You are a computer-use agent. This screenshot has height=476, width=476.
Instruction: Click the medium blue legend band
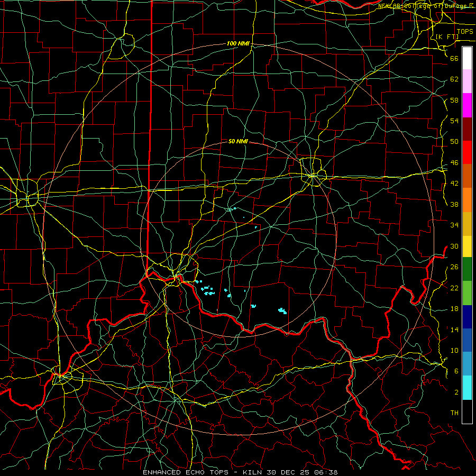coord(467,340)
